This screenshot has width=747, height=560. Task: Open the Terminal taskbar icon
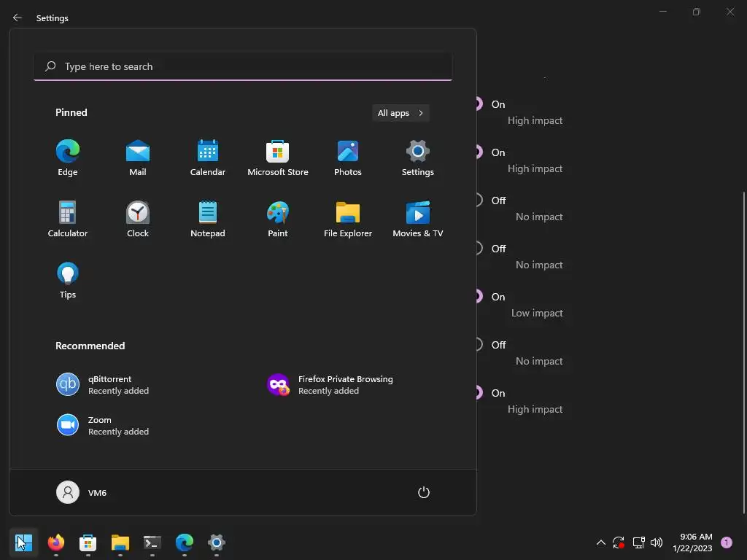(152, 542)
